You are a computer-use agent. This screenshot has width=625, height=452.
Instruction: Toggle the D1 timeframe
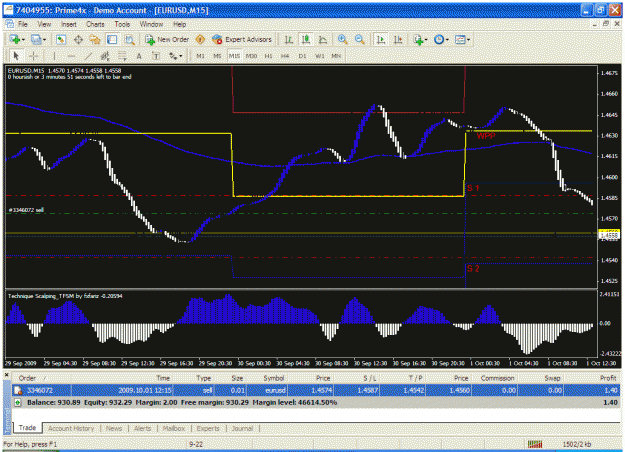coord(303,56)
